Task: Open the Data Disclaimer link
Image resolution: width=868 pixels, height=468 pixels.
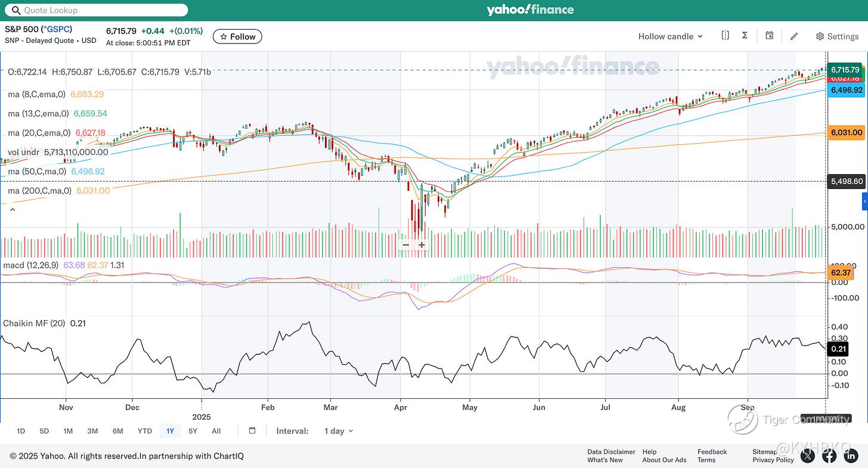Action: pyautogui.click(x=611, y=452)
